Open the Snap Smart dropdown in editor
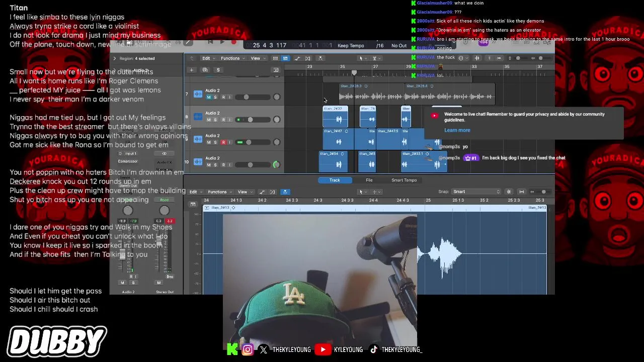The height and width of the screenshot is (362, 644). (x=476, y=192)
